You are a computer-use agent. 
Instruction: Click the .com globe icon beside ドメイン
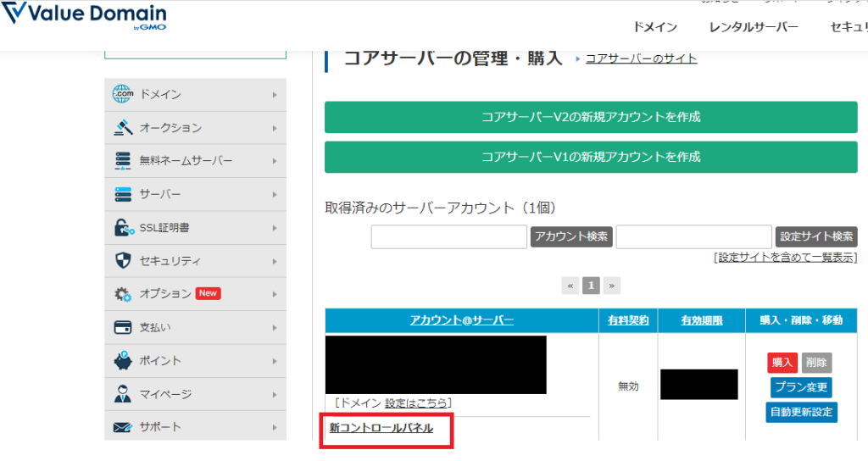point(122,94)
